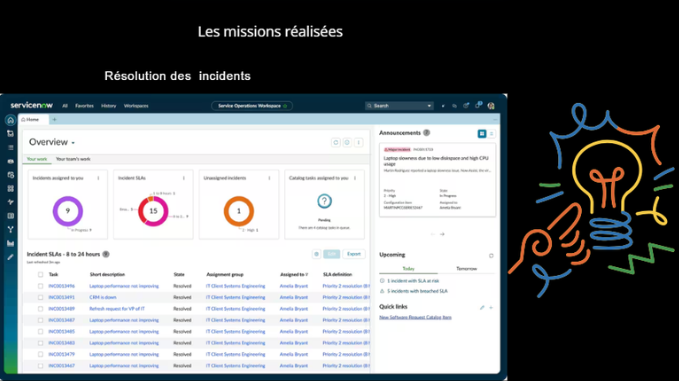Click the help question mark next to Announcements
The width and height of the screenshot is (679, 381).
coord(427,133)
